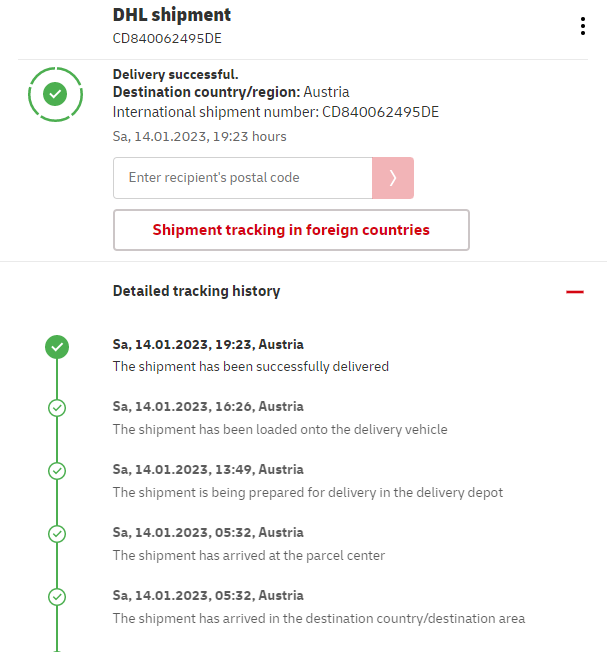
Task: Submit postal code with red arrow button
Action: [x=393, y=178]
